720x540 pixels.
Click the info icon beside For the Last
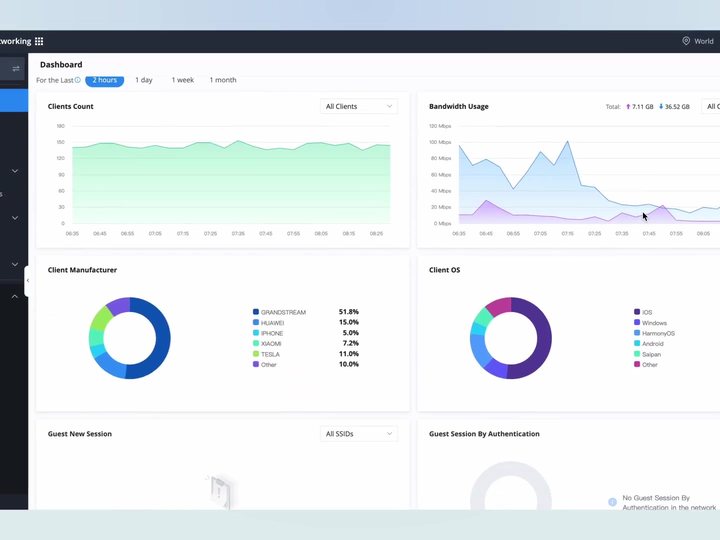[78, 80]
